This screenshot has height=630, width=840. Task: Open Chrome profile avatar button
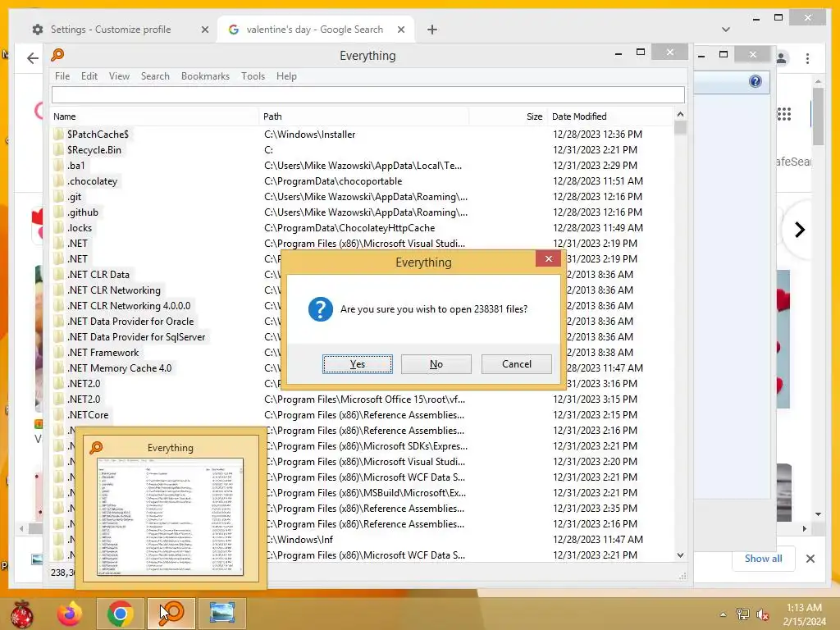(x=782, y=58)
